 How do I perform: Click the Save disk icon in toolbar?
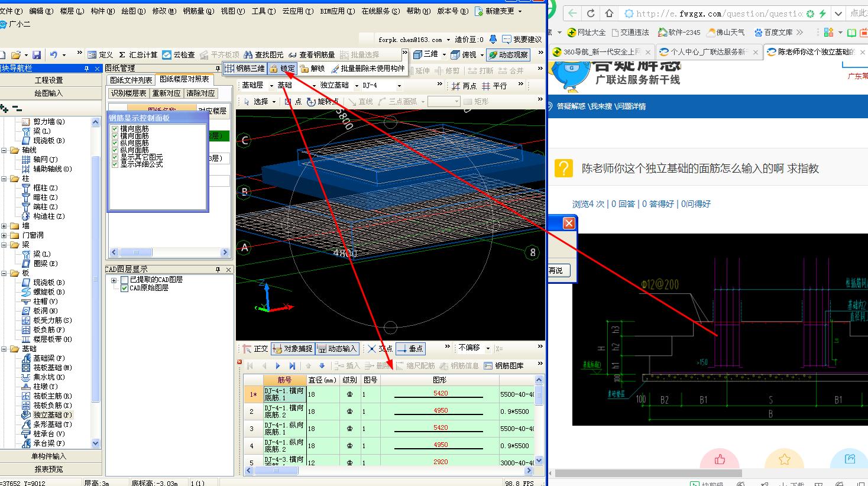point(37,55)
